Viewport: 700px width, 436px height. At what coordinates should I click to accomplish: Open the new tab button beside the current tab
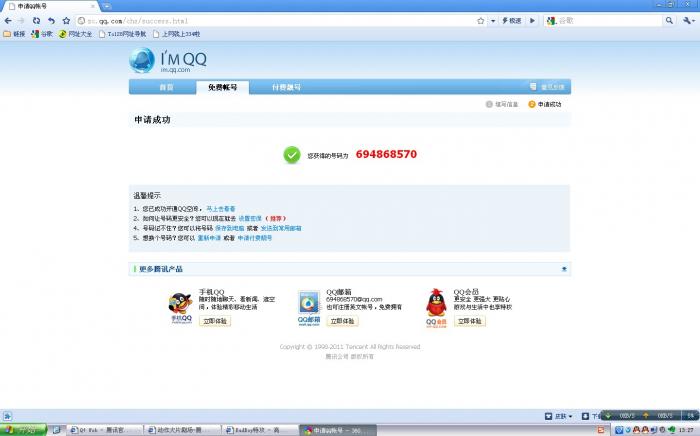pyautogui.click(x=106, y=6)
